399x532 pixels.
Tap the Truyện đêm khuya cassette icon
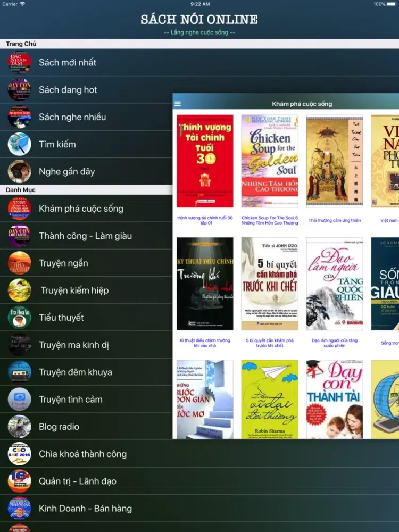(19, 372)
